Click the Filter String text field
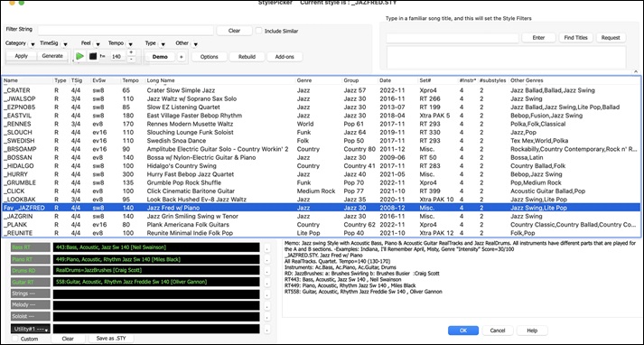 pos(126,31)
